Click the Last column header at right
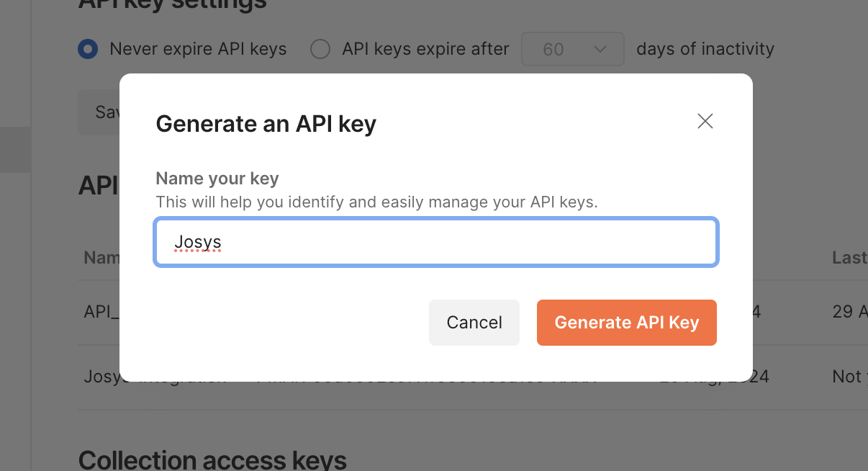 pyautogui.click(x=849, y=257)
